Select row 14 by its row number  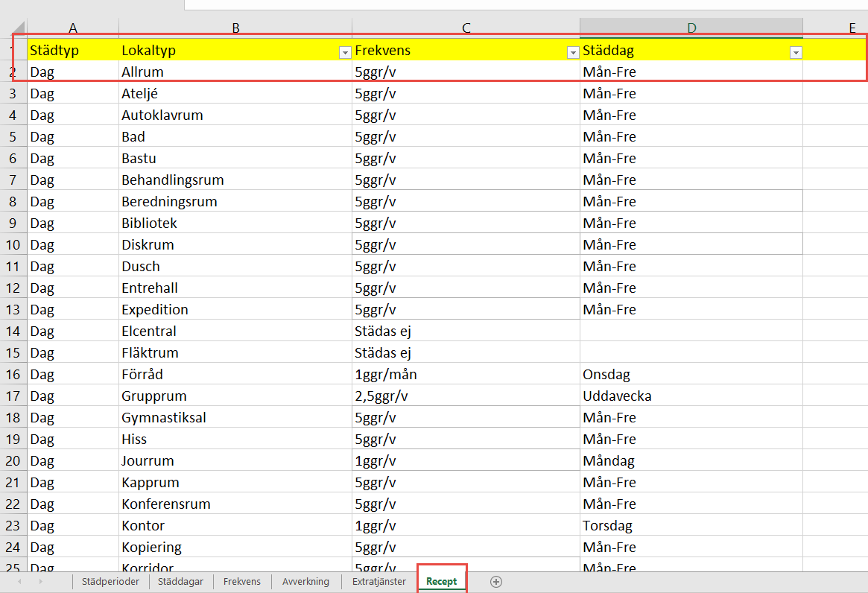[13, 331]
